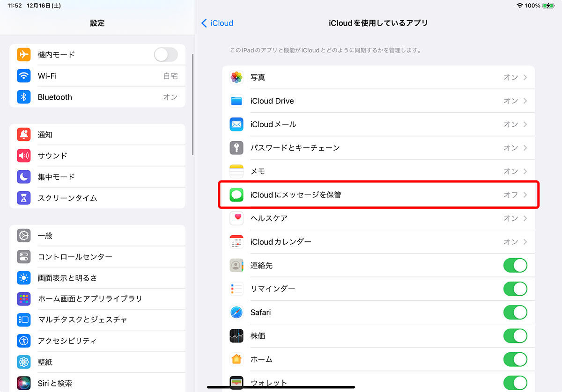Open the ヘルスケア row chevron

tap(525, 218)
